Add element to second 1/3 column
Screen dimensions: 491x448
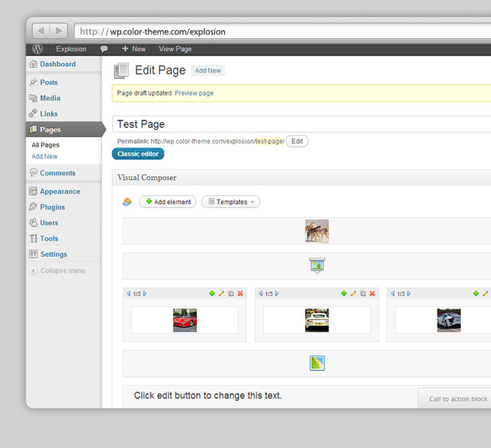344,293
